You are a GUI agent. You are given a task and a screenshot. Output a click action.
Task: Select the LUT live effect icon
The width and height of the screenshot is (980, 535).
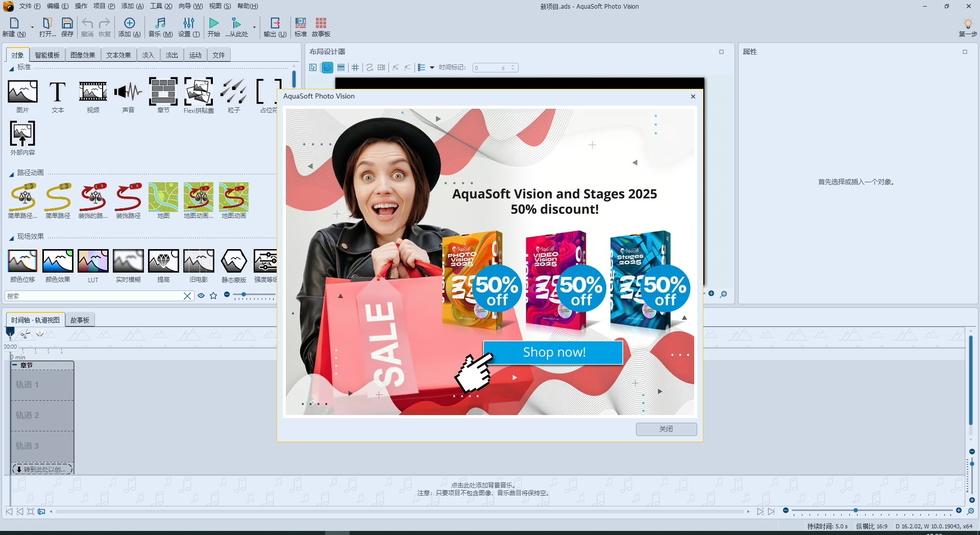(x=93, y=261)
